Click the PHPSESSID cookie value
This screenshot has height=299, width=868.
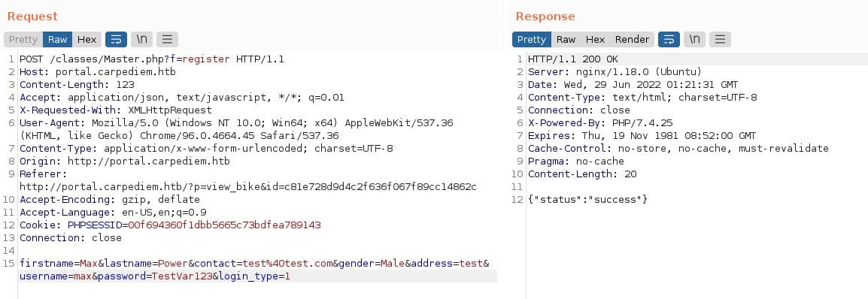tap(225, 225)
